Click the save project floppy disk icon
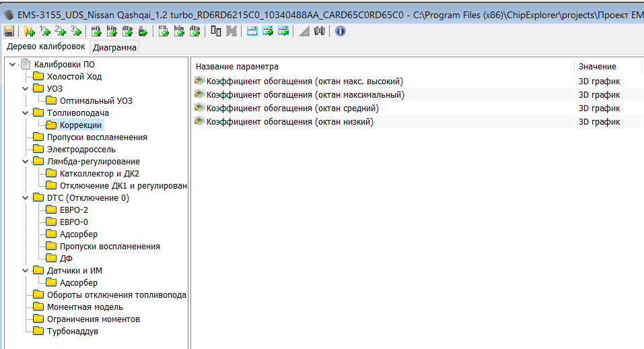Viewport: 644px width, 349px height. pos(9,31)
